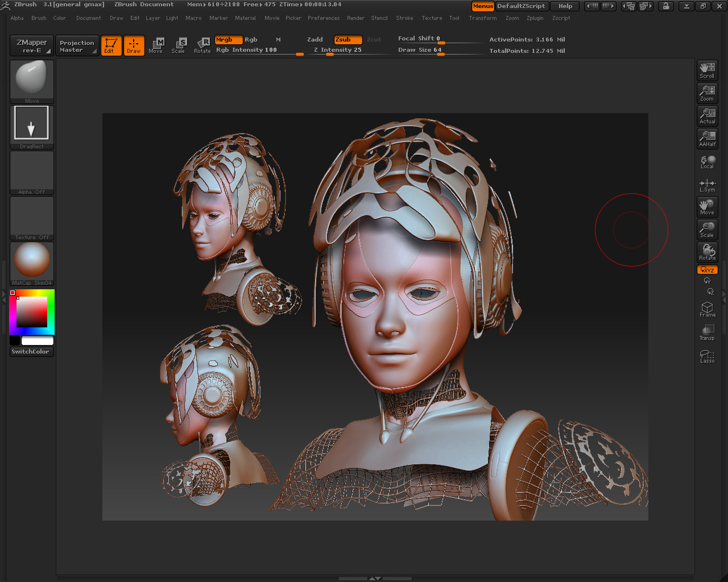Screen dimensions: 728x582
Task: Toggle L.Sym local symmetry
Action: [x=707, y=185]
